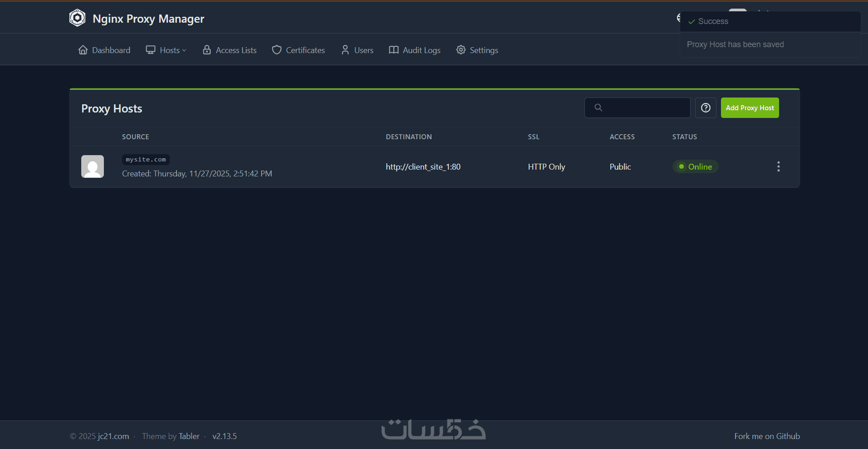Click the Proxy Hosts panel heading
Image resolution: width=868 pixels, height=449 pixels.
coord(112,108)
